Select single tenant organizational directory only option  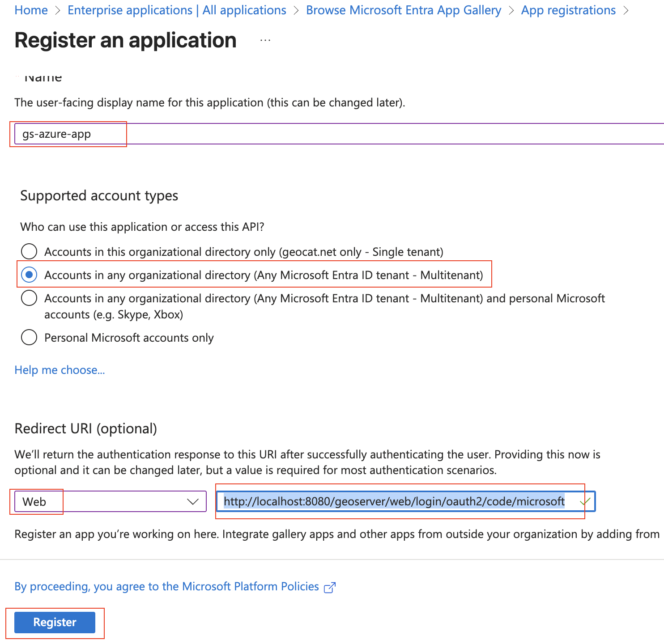click(29, 251)
